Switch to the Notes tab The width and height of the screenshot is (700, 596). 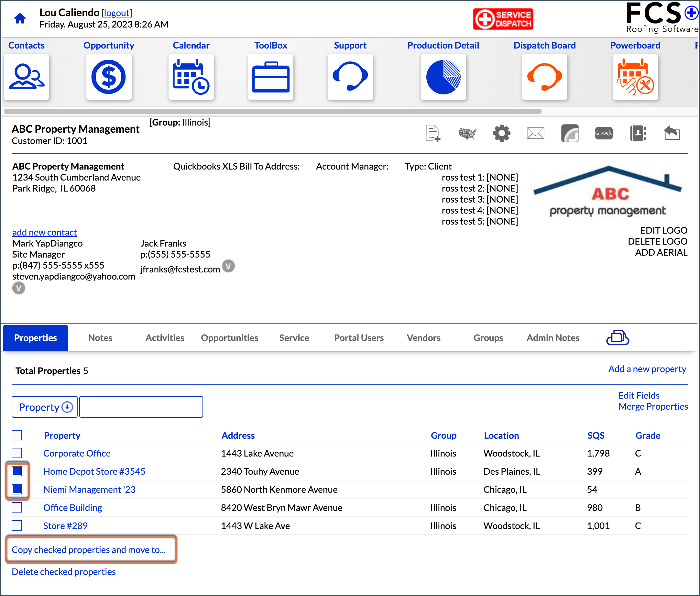click(x=100, y=337)
